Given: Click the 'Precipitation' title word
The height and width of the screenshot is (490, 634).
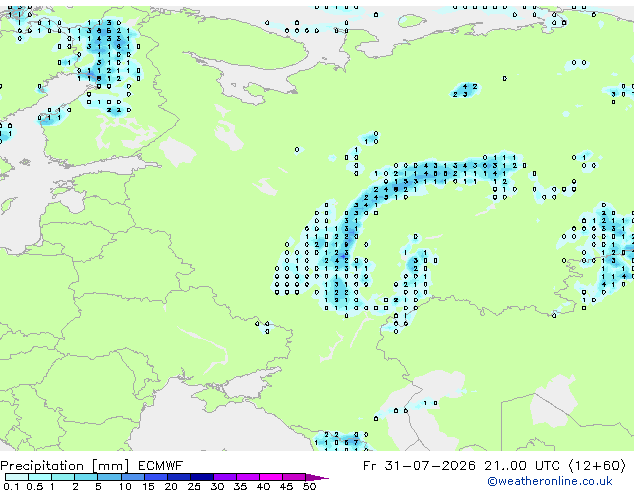Looking at the screenshot, I should (x=42, y=466).
